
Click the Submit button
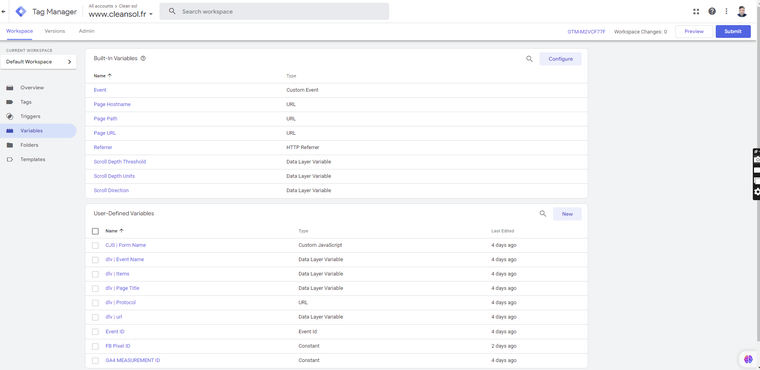733,32
